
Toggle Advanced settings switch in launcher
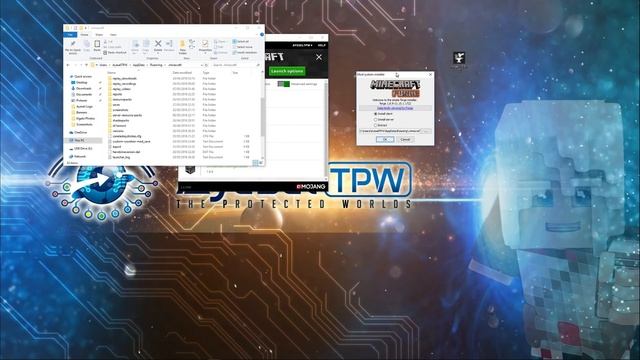[x=283, y=84]
